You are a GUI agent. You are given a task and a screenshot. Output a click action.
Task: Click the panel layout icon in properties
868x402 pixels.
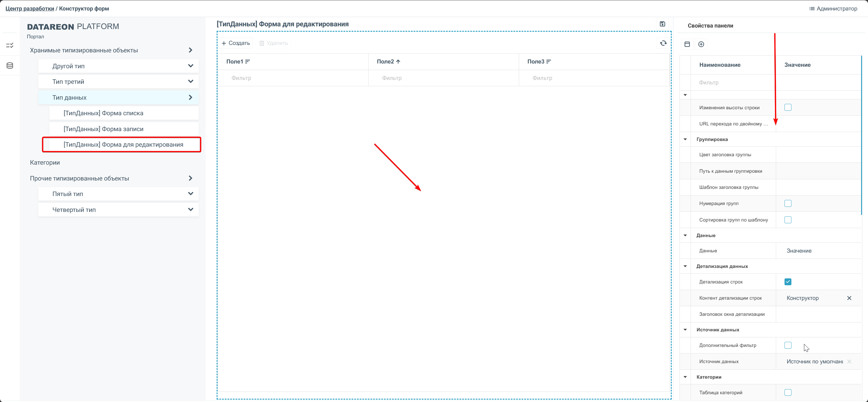click(x=687, y=44)
